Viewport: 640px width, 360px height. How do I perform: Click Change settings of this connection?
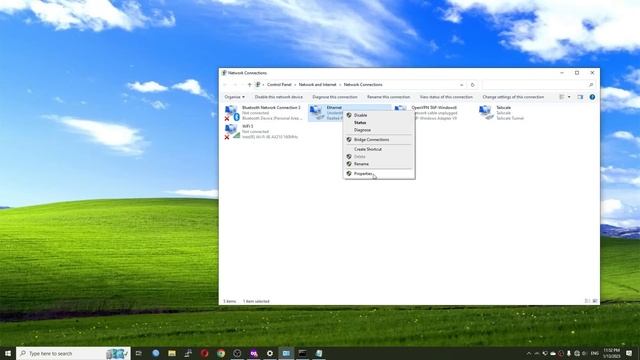click(x=513, y=97)
